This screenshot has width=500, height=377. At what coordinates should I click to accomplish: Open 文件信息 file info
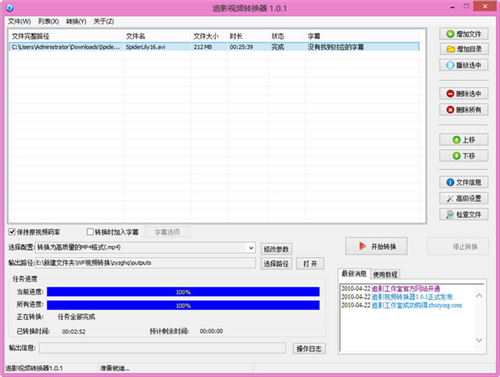[464, 182]
